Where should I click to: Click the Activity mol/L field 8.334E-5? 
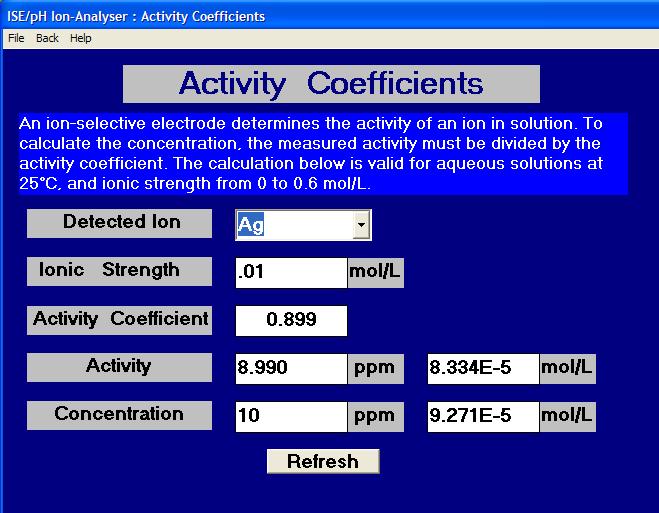(x=483, y=368)
